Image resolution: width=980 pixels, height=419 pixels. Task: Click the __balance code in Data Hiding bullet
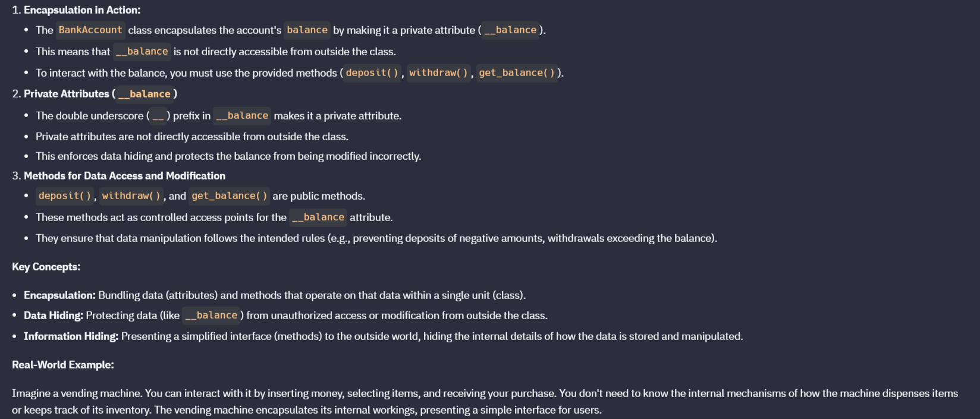(x=211, y=316)
